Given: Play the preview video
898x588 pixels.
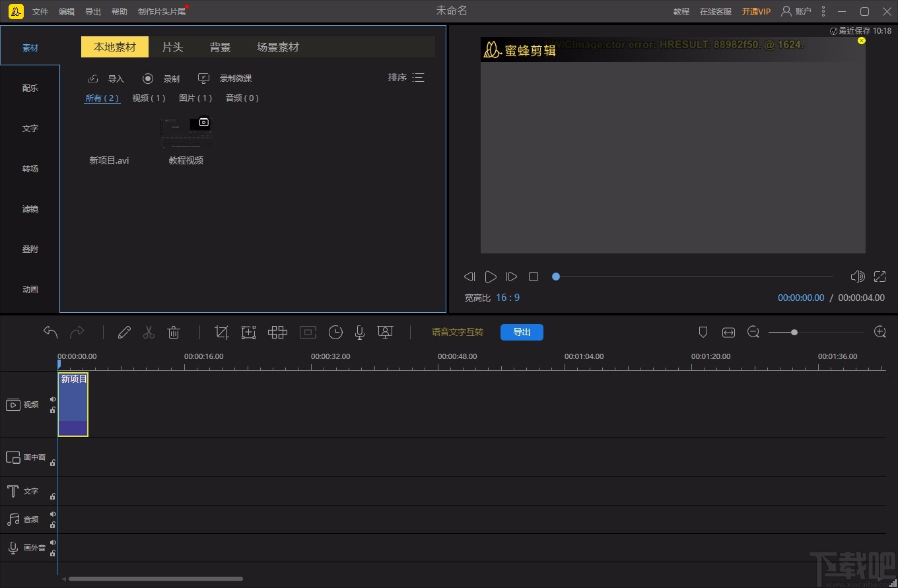Looking at the screenshot, I should click(491, 277).
